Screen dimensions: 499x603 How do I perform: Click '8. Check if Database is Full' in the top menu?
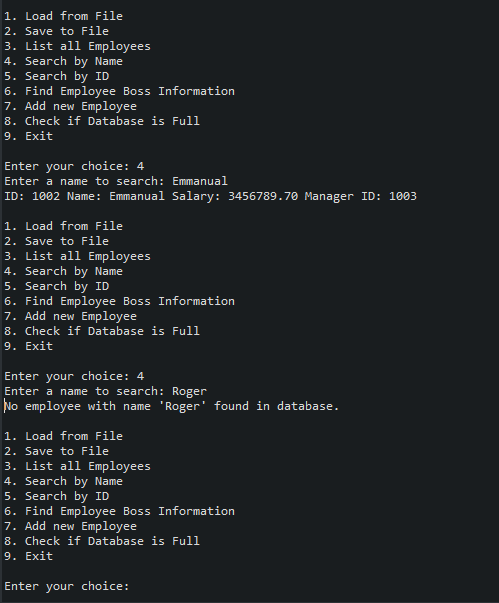coord(102,122)
